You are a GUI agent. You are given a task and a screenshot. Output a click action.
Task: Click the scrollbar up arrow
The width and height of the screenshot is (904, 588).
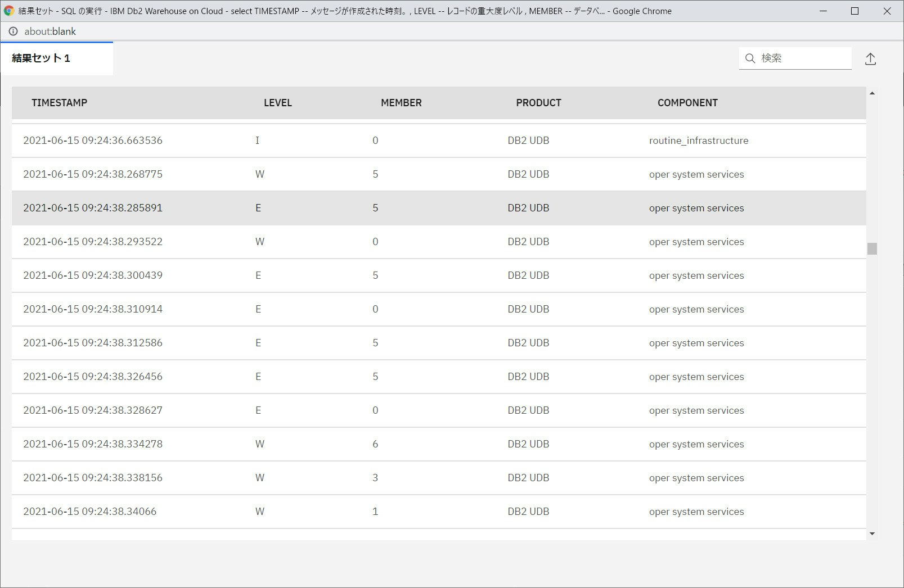tap(872, 93)
